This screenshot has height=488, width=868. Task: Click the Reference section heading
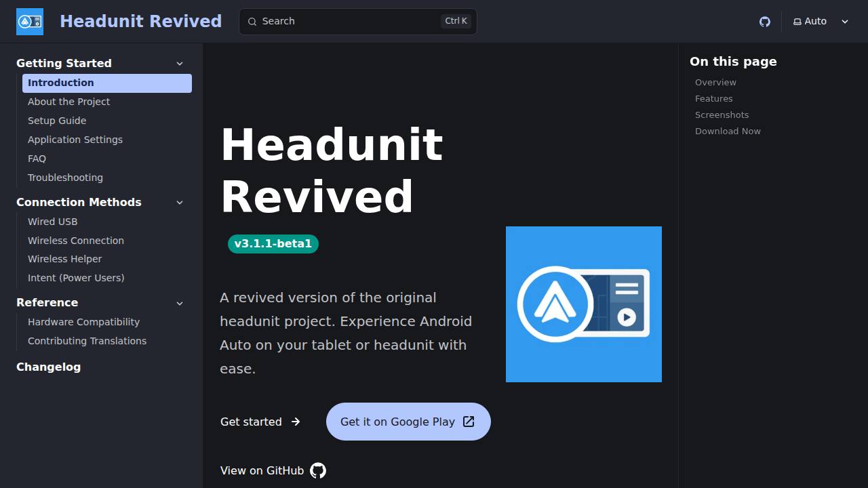click(x=47, y=303)
